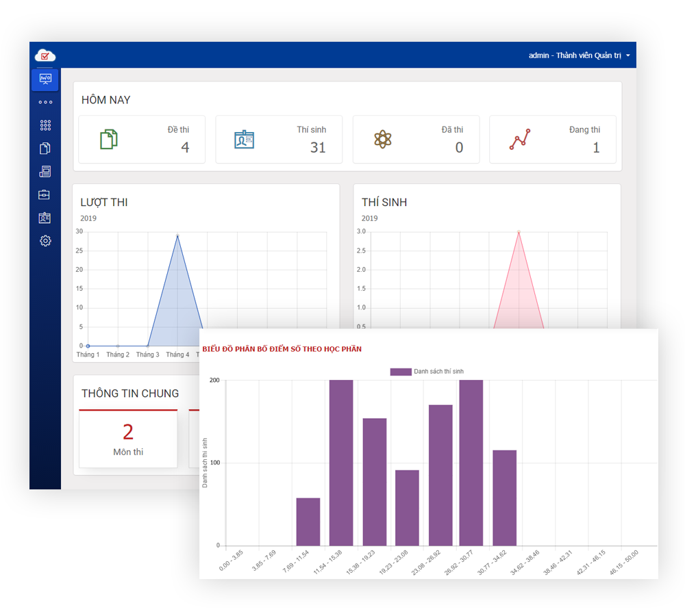Screen dimensions: 685x616
Task: Click the Tháng 4 axis label
Action: tap(177, 355)
